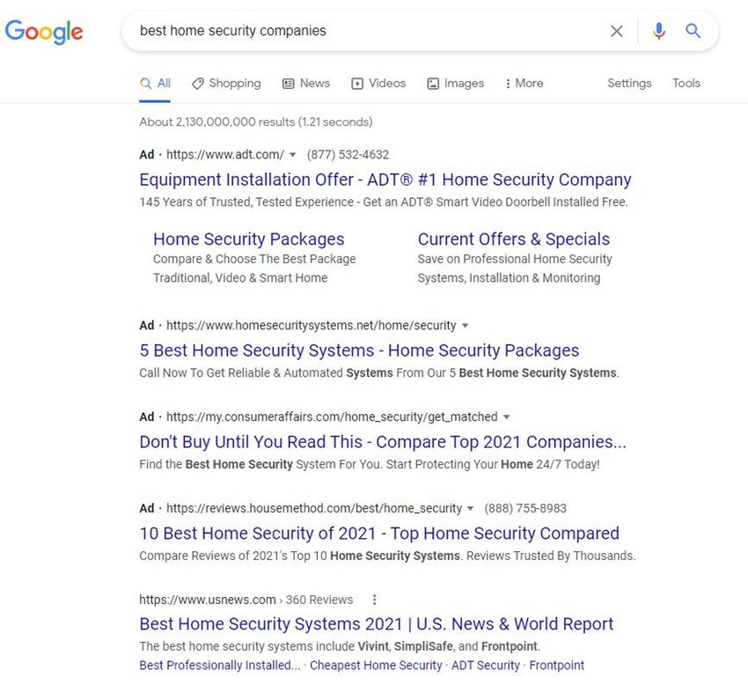Clear the search query with the X icon

616,31
